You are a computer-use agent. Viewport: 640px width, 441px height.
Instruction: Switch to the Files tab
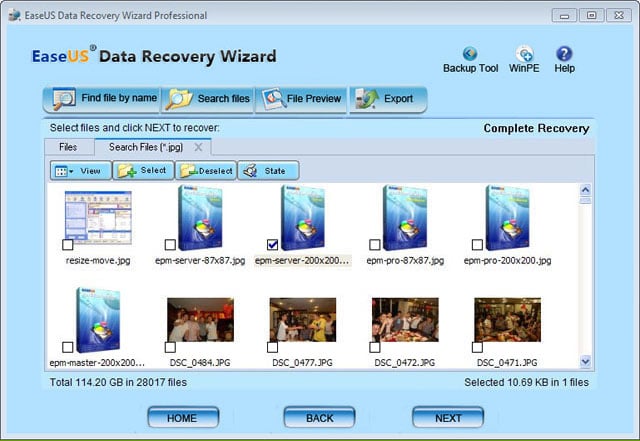(69, 147)
